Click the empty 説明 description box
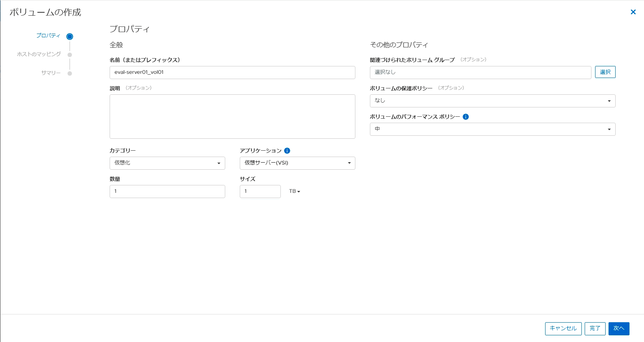The width and height of the screenshot is (644, 342). [x=232, y=116]
